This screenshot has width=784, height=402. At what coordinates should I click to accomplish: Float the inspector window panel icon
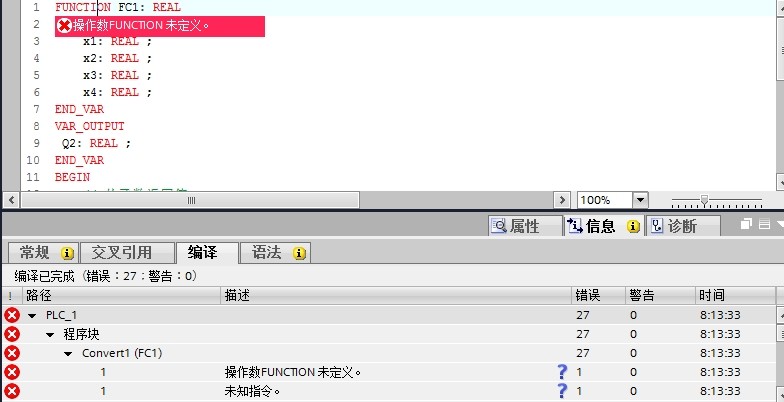[746, 224]
